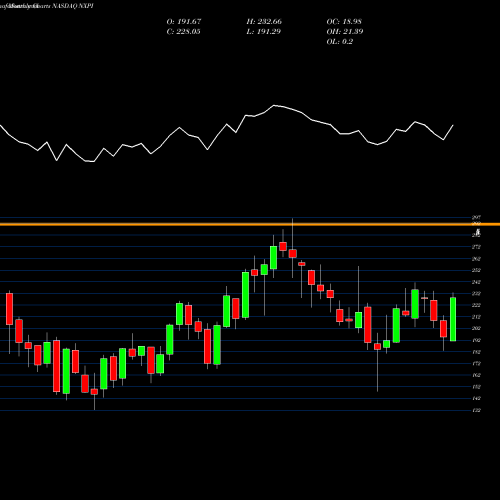This screenshot has width=500, height=500.
Task: Click the OH: 21.39 reading
Action: click(x=345, y=32)
